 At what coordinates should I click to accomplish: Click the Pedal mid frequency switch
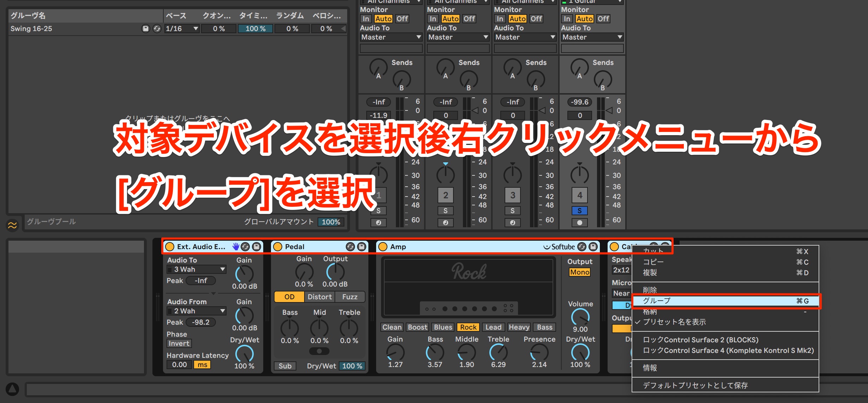point(319,351)
